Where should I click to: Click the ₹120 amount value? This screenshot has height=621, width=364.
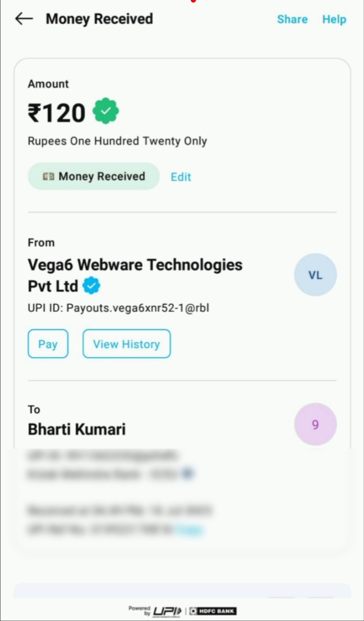point(56,113)
